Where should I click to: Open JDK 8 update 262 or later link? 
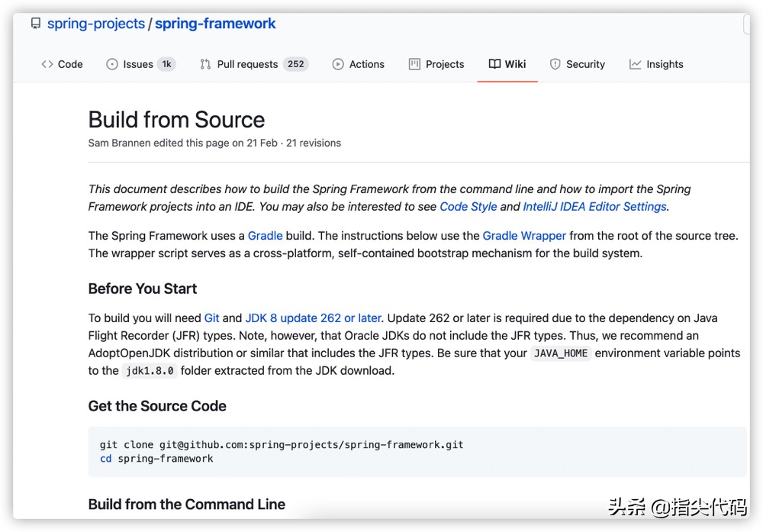(313, 318)
